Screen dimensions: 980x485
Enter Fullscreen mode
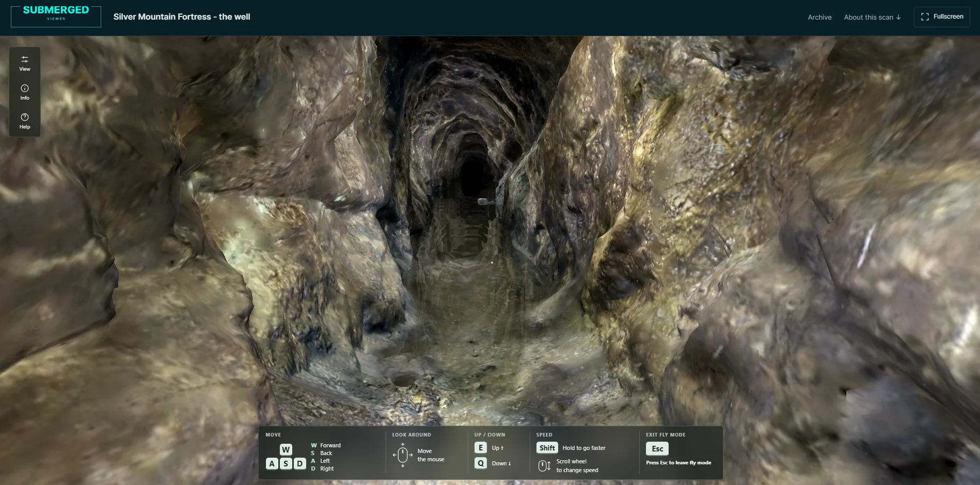tap(942, 17)
